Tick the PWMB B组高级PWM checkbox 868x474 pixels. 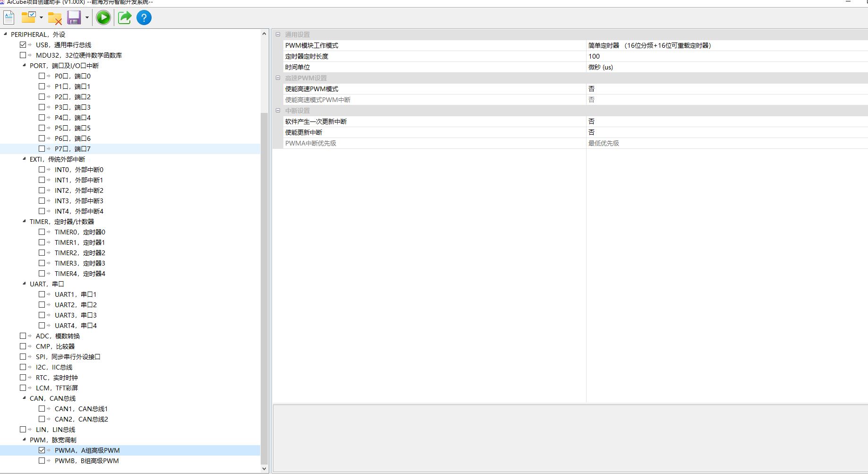[42, 461]
